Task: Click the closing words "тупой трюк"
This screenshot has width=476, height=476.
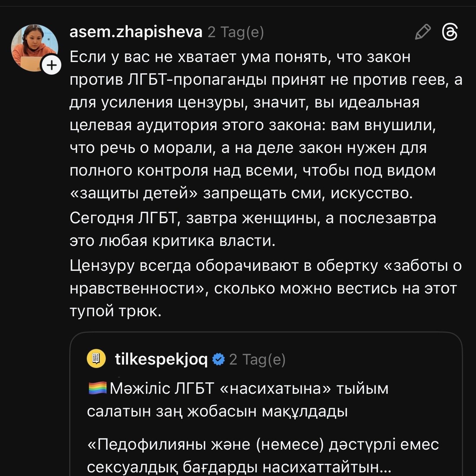Action: pos(115,311)
